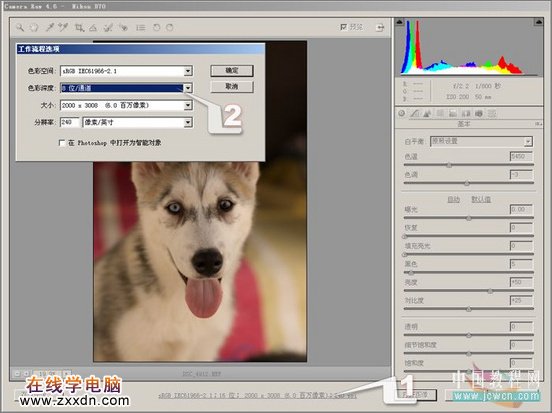Pick the White Balance eyedropper tool
Viewport: 552px width, 413px height.
tap(50, 27)
